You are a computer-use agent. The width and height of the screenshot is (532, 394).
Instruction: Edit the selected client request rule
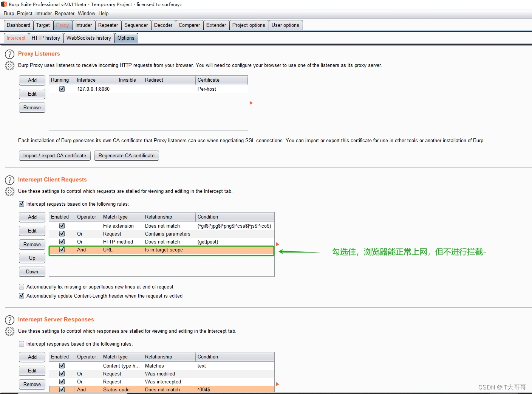[x=32, y=231]
